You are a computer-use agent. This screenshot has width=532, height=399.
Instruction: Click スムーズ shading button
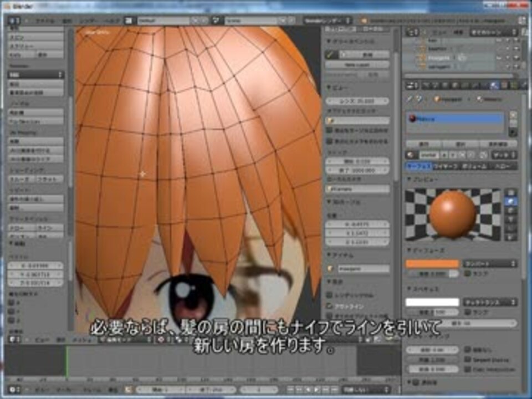pyautogui.click(x=22, y=179)
